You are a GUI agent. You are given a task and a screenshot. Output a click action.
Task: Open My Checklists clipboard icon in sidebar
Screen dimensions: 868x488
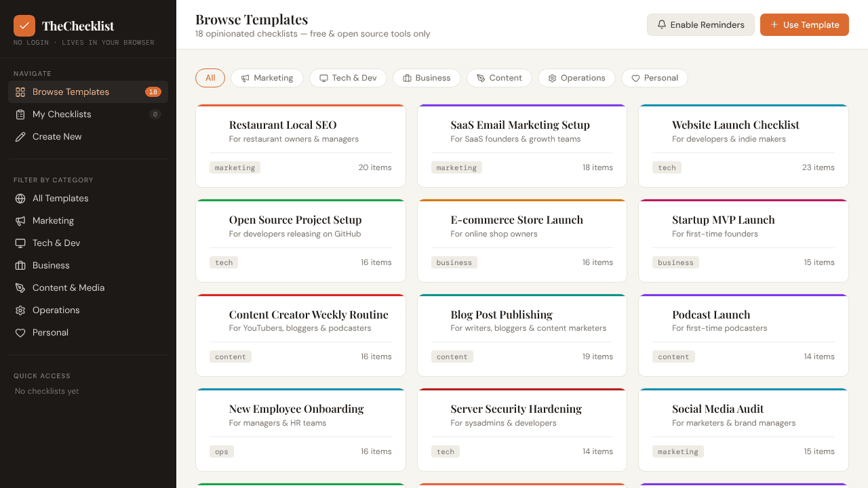point(20,115)
